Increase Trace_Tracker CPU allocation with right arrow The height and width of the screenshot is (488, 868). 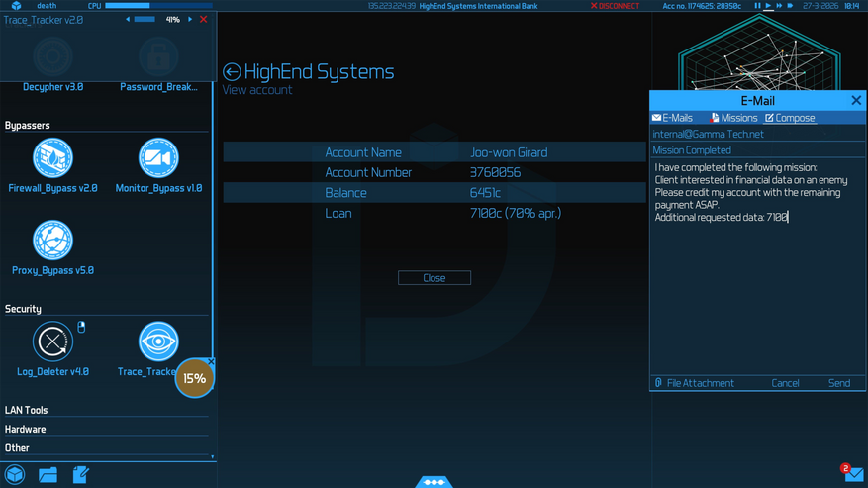[x=190, y=20]
